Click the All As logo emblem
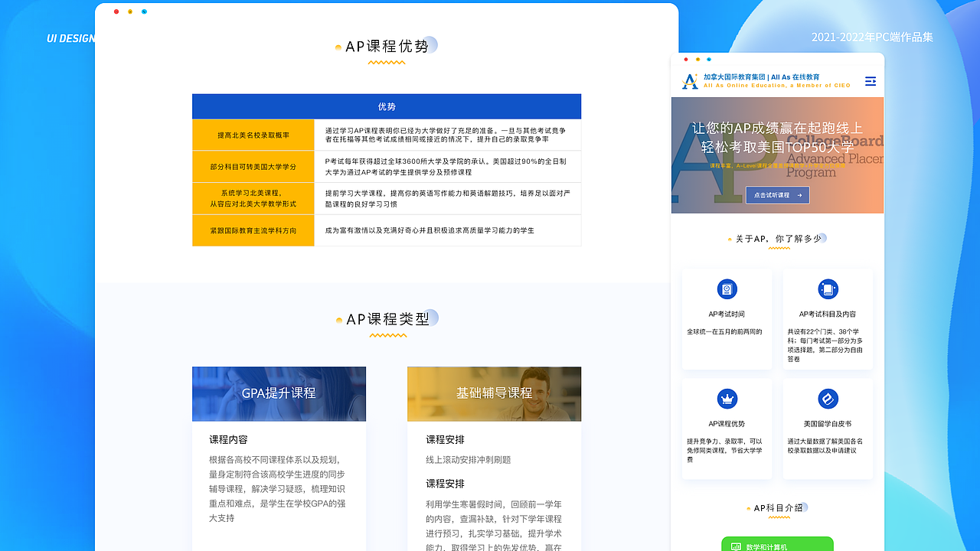The height and width of the screenshot is (551, 980). [x=690, y=80]
